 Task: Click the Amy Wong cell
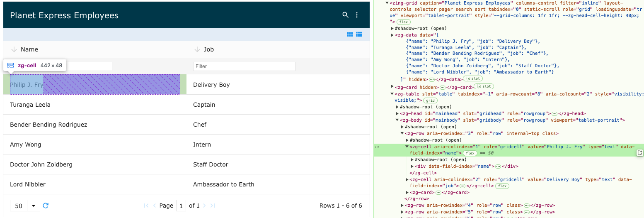pyautogui.click(x=95, y=145)
